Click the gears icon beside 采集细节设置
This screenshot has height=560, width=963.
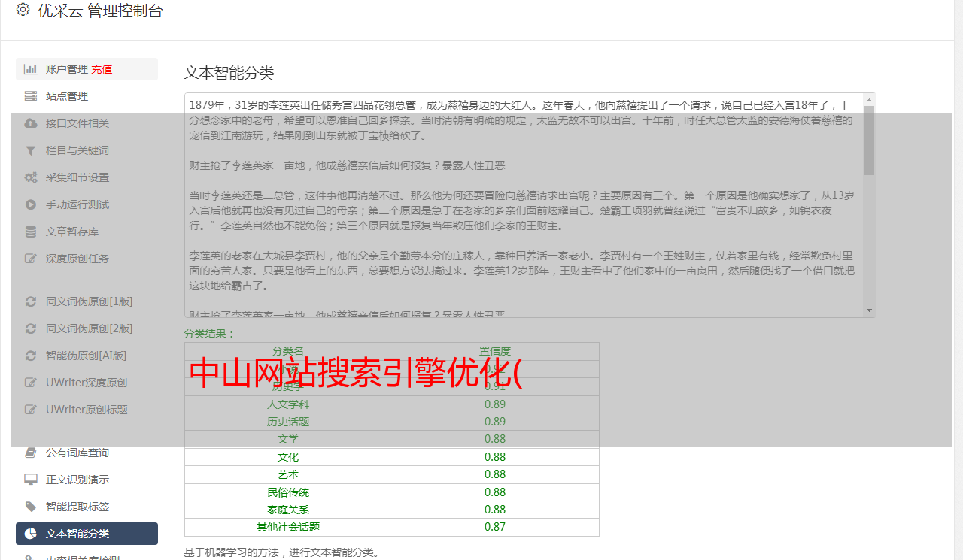31,177
